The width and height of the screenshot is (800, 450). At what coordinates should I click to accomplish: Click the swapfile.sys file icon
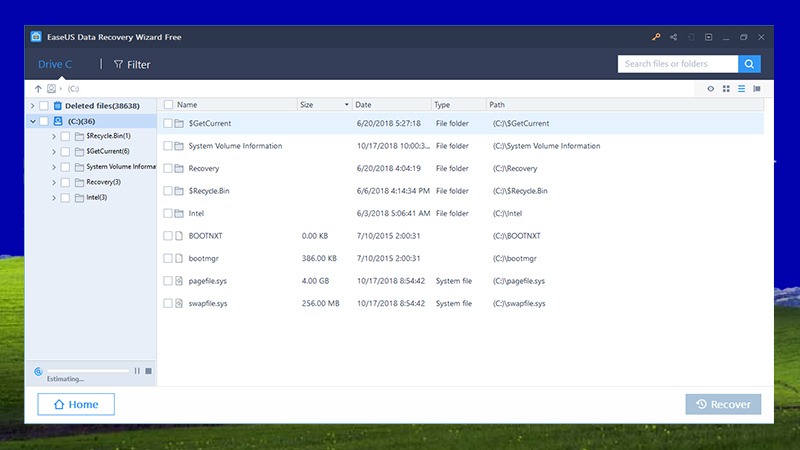(x=179, y=303)
